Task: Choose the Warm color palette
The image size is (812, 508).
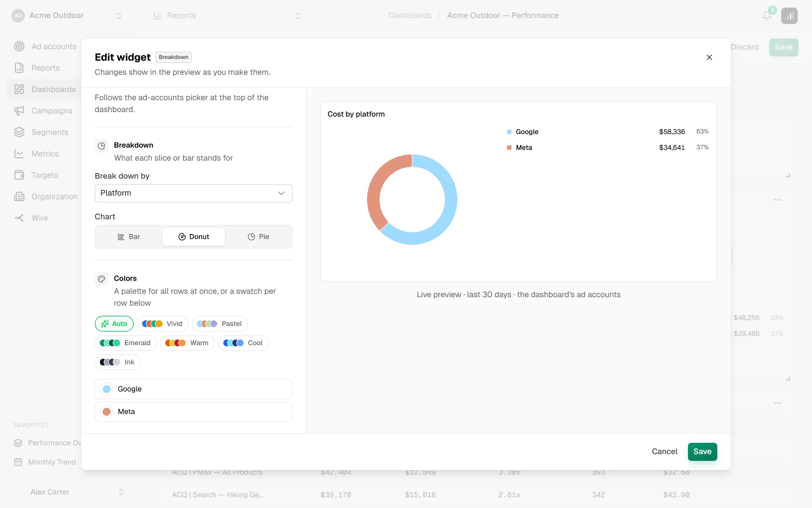Action: [x=187, y=343]
